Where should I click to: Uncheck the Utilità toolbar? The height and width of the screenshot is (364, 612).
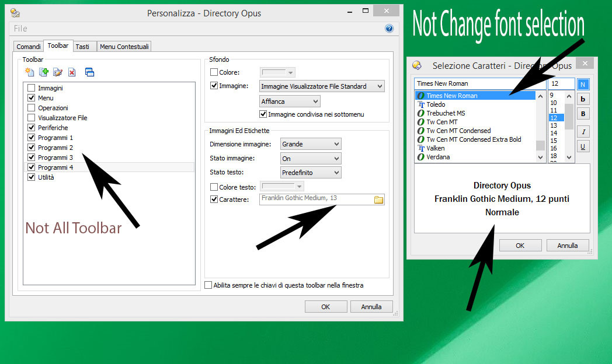point(31,177)
